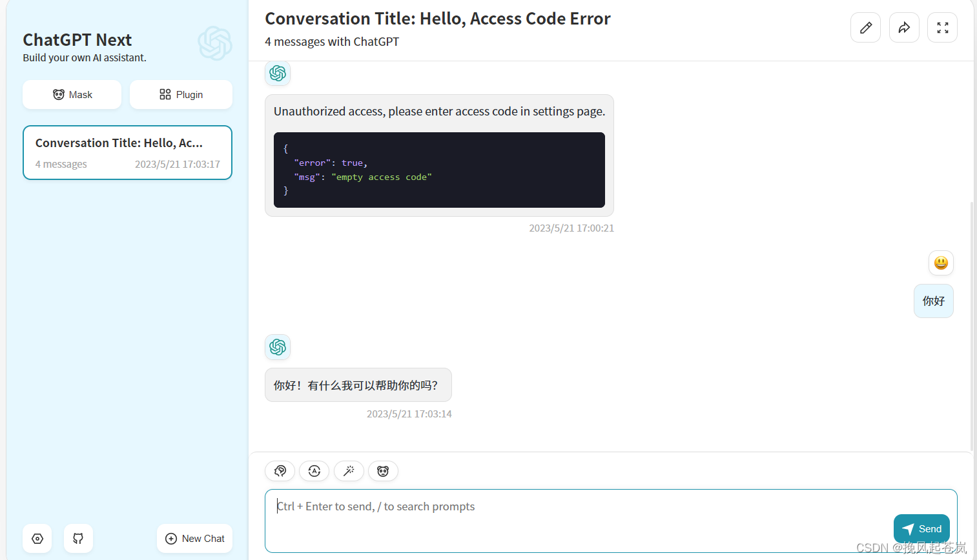Click ChatGPT avatar above Chinese reply
This screenshot has height=560, width=977.
click(x=278, y=347)
